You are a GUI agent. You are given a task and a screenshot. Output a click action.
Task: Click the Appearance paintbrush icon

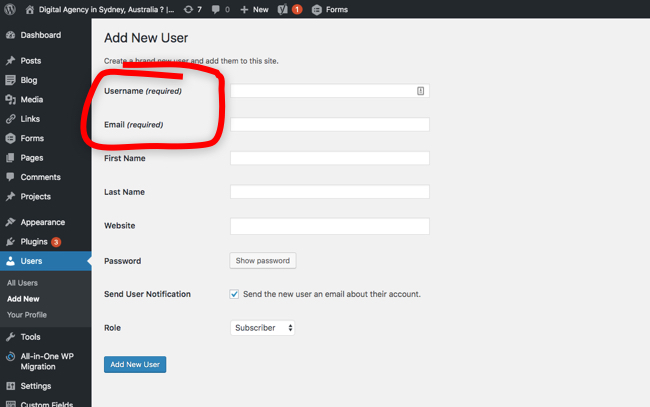click(x=10, y=222)
